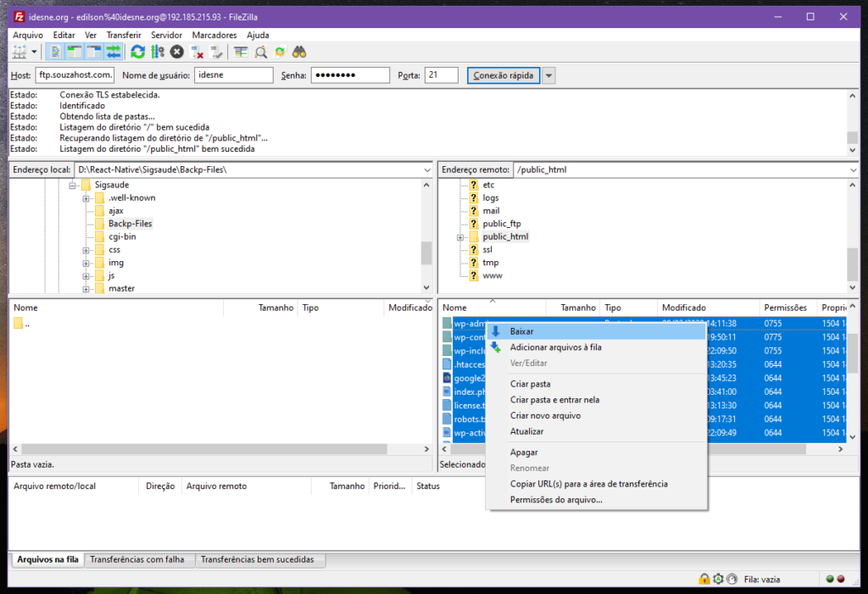Click the lock encryption icon in status bar
Screen dimensions: 868x594
704,579
